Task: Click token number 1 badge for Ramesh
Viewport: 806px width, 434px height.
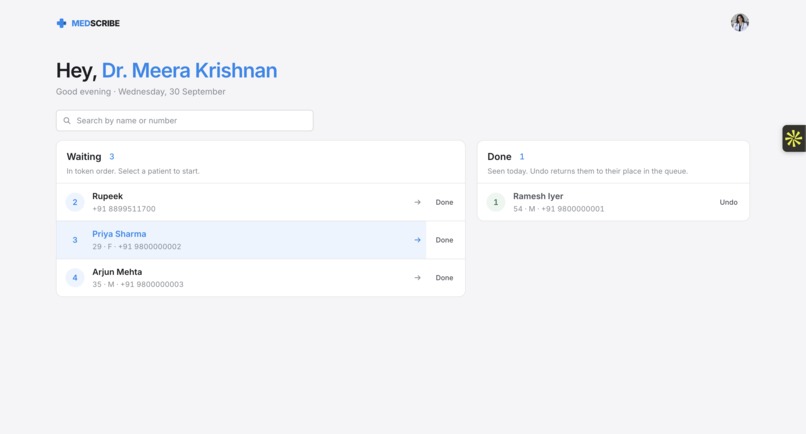Action: pos(496,202)
